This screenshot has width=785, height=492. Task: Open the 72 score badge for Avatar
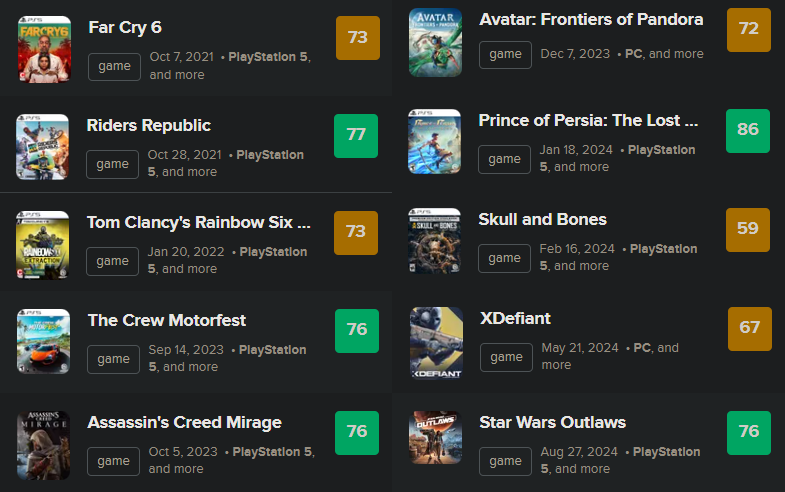click(748, 29)
